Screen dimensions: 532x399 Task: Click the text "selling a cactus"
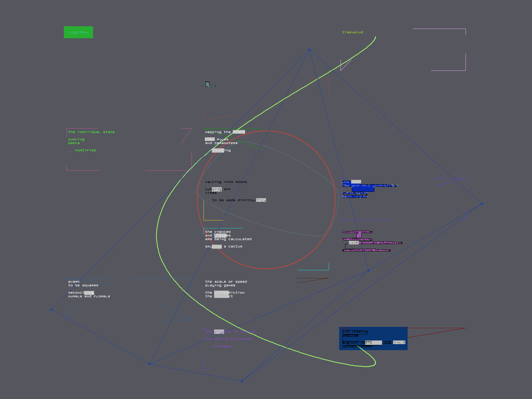click(x=223, y=246)
